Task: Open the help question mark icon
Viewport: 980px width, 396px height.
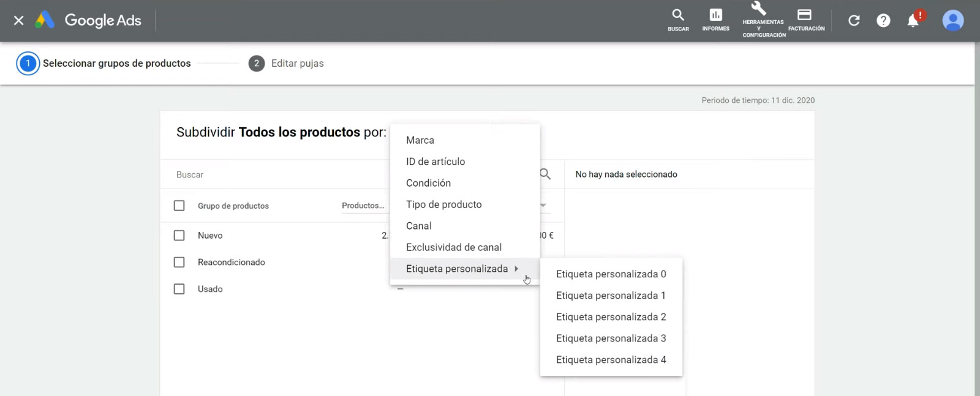Action: (x=883, y=21)
